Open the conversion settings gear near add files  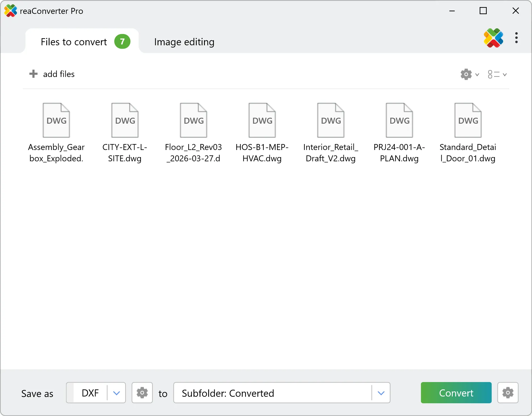[x=466, y=74]
